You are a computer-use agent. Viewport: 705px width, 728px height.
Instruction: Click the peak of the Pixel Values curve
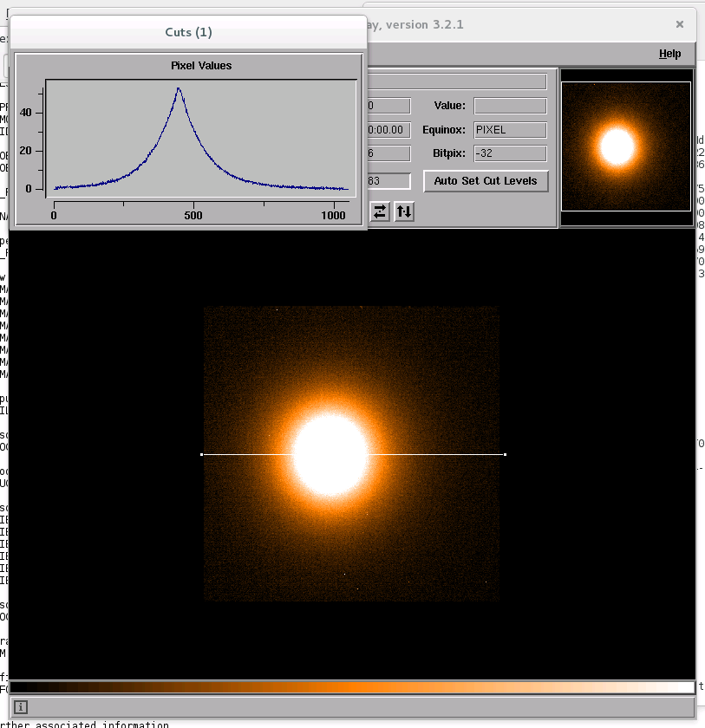[x=179, y=88]
